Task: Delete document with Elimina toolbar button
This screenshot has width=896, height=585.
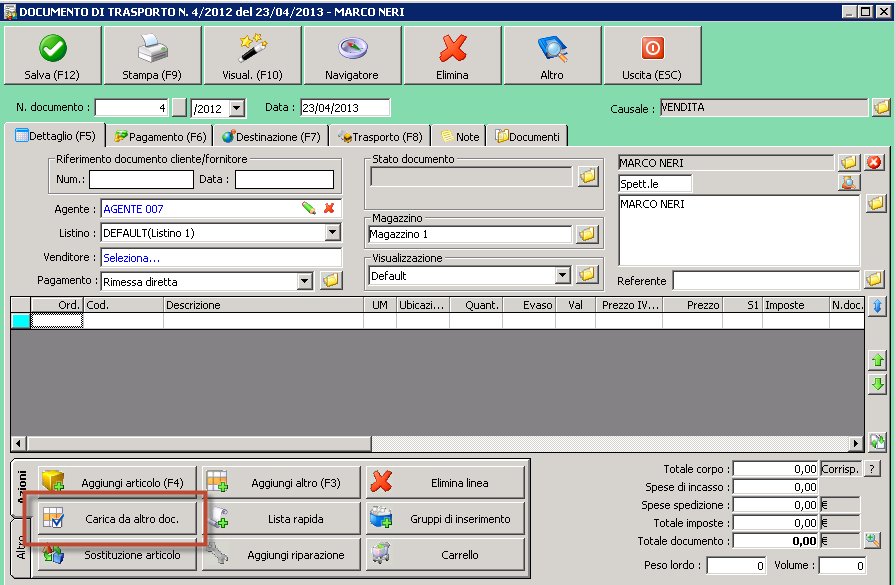Action: [x=453, y=55]
